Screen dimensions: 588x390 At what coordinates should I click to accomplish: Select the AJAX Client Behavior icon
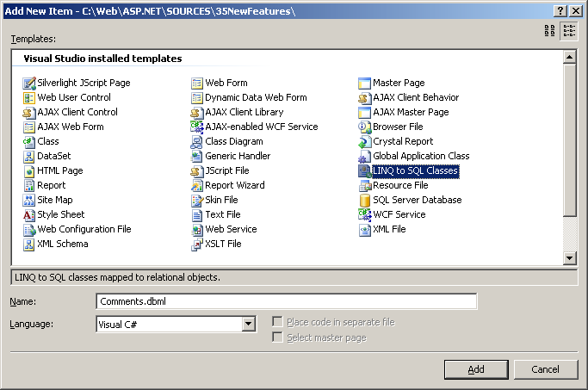click(364, 97)
